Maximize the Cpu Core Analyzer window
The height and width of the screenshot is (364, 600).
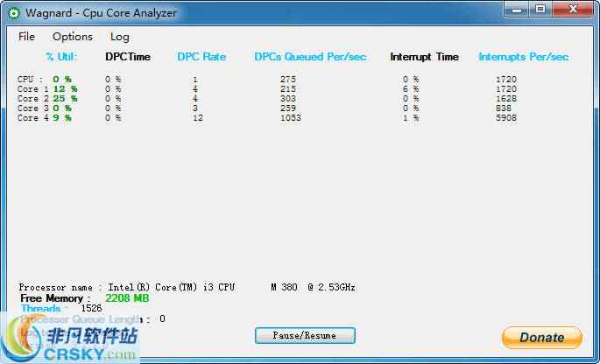540,10
